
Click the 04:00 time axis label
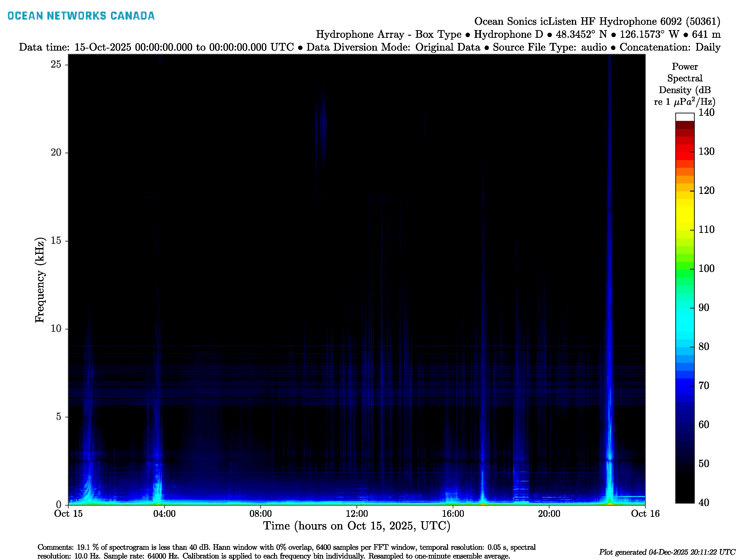(x=164, y=514)
